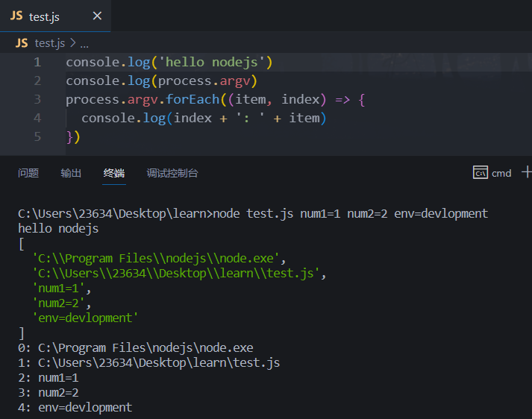
Task: Click terminal line '1: C:\Users\23634\Desktop\learn\test.js'
Action: [x=149, y=363]
